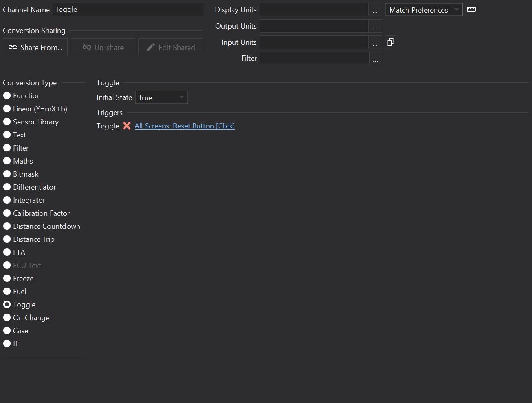Open the Filter ellipsis browser
This screenshot has width=532, height=403.
(375, 58)
